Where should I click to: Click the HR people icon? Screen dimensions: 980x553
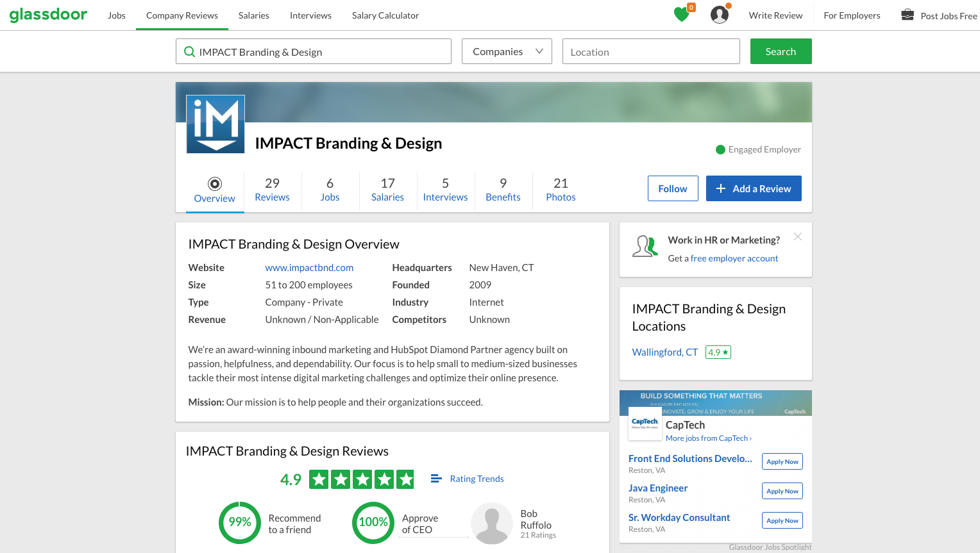645,246
